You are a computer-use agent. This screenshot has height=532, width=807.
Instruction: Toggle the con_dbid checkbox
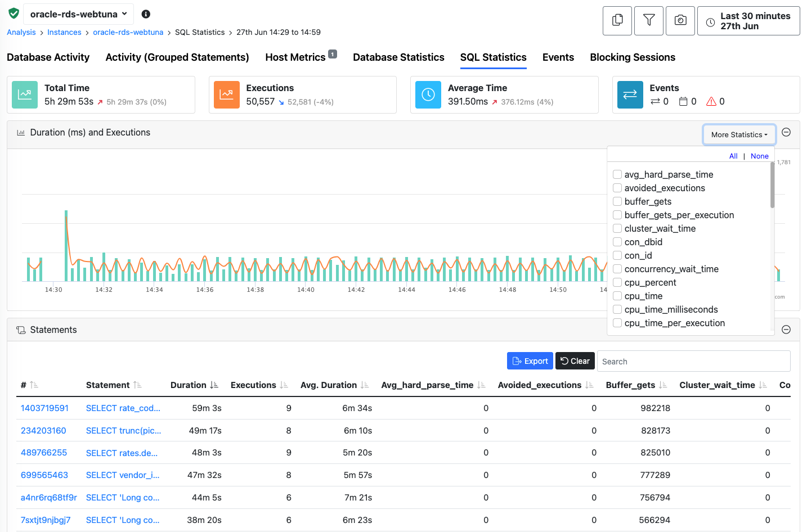617,242
